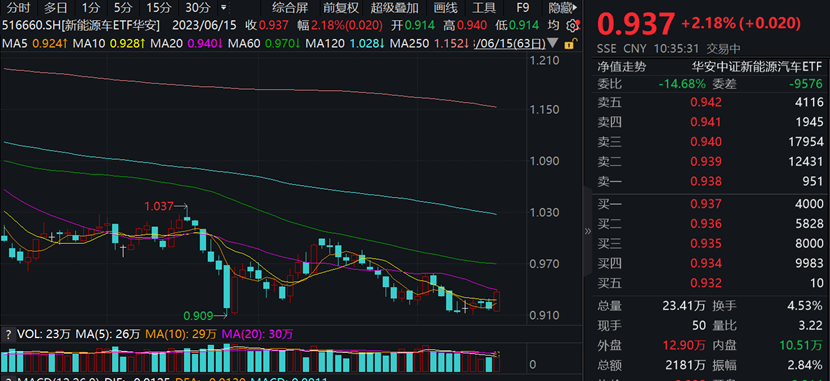
Task: Click the 内盘 10.51万 value
Action: (802, 346)
